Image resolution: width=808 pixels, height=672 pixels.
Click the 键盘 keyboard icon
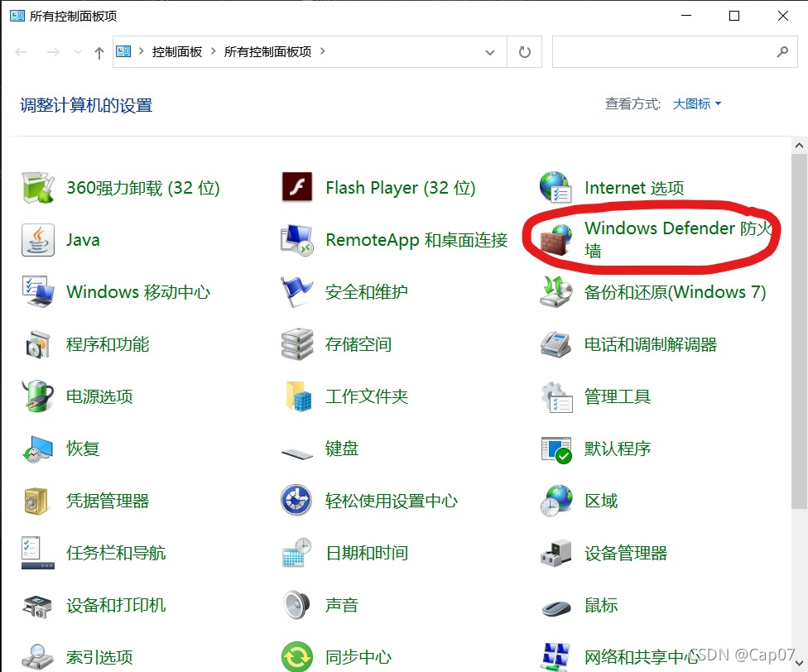coord(297,453)
